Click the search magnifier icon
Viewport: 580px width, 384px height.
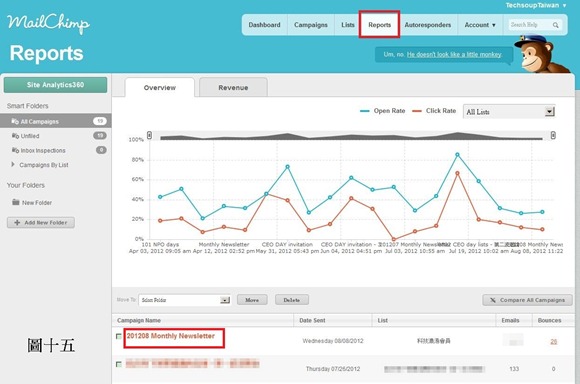click(556, 25)
